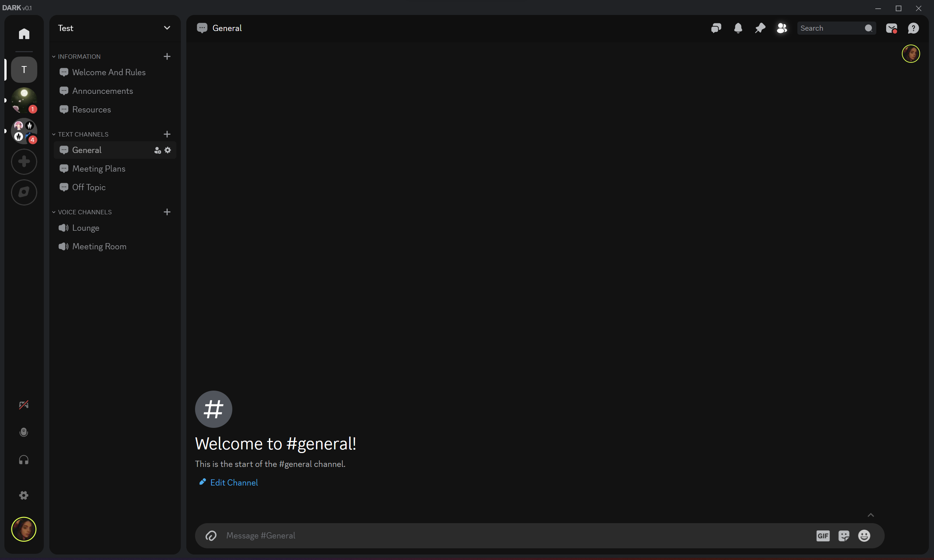
Task: Toggle the member list icon
Action: 782,28
